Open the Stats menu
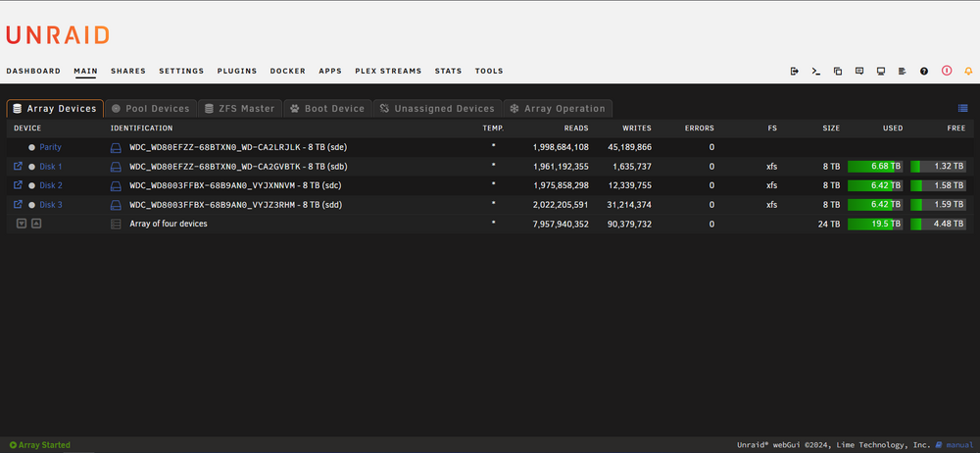Viewport: 980px width, 453px height. click(x=448, y=72)
